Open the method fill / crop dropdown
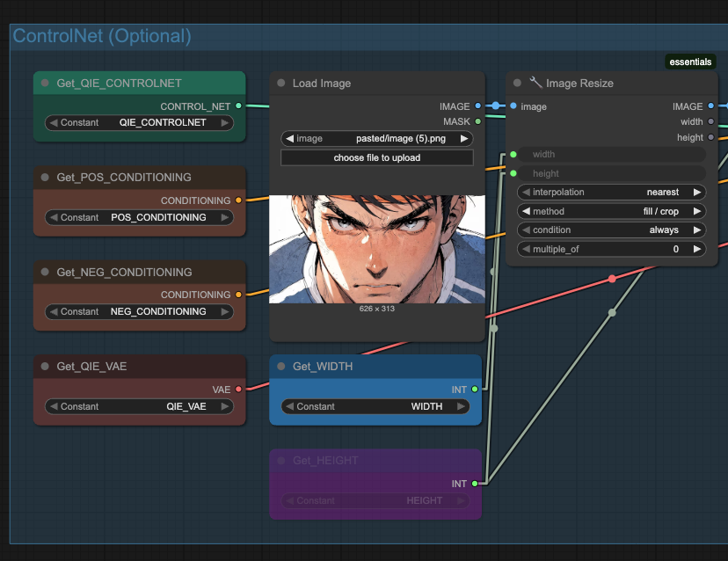Viewport: 728px width, 561px height. (x=611, y=211)
